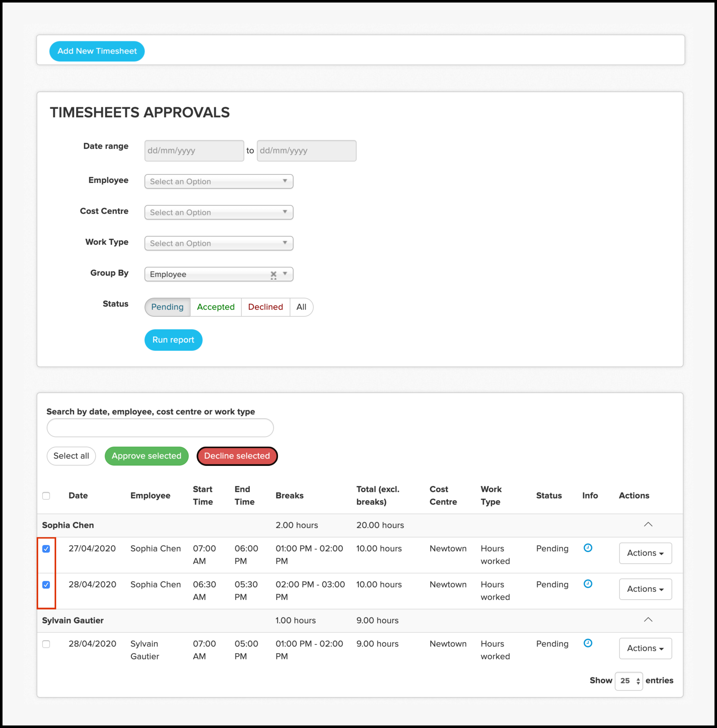This screenshot has height=728, width=717.
Task: Clear Group By Employee selection with the x
Action: (x=273, y=274)
